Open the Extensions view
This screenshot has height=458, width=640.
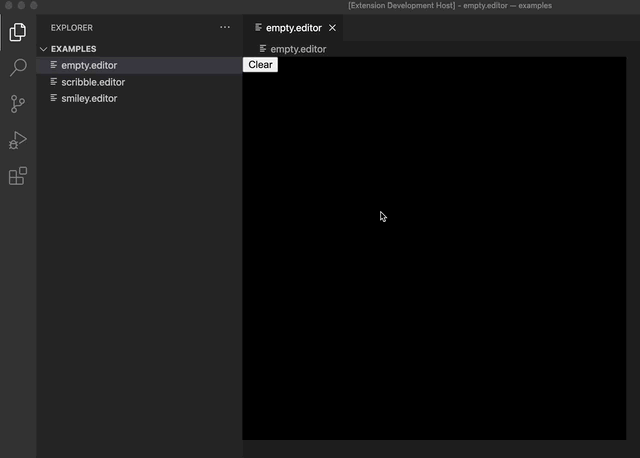[x=18, y=176]
